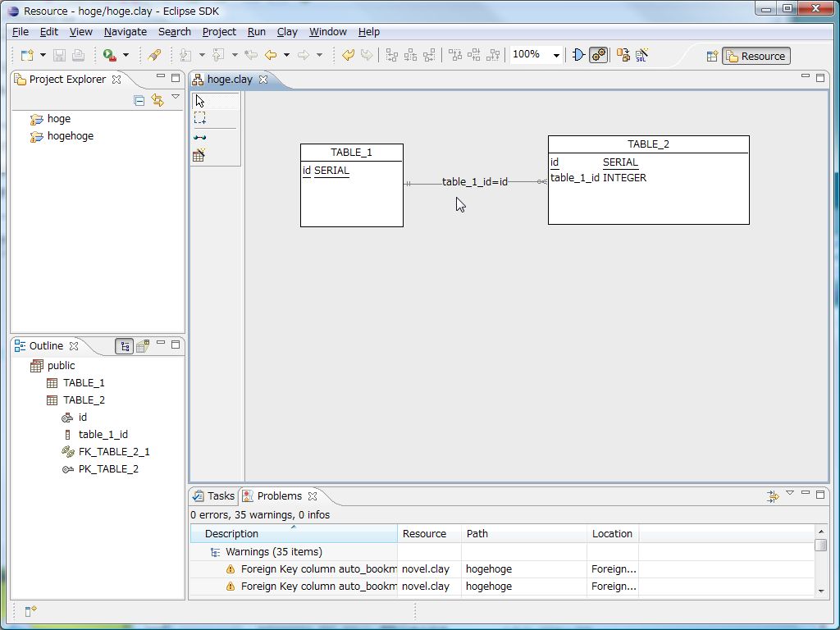Toggle the gear display option in the toolbar

click(599, 55)
